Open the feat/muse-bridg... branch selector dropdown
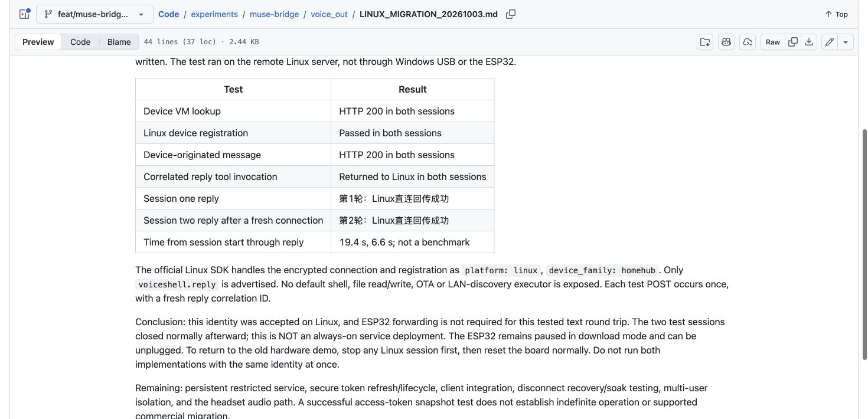 [94, 14]
